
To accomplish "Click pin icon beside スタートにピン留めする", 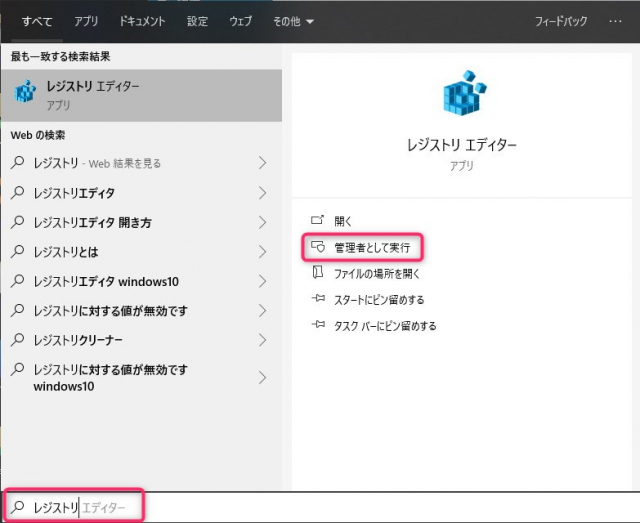I will pos(318,299).
